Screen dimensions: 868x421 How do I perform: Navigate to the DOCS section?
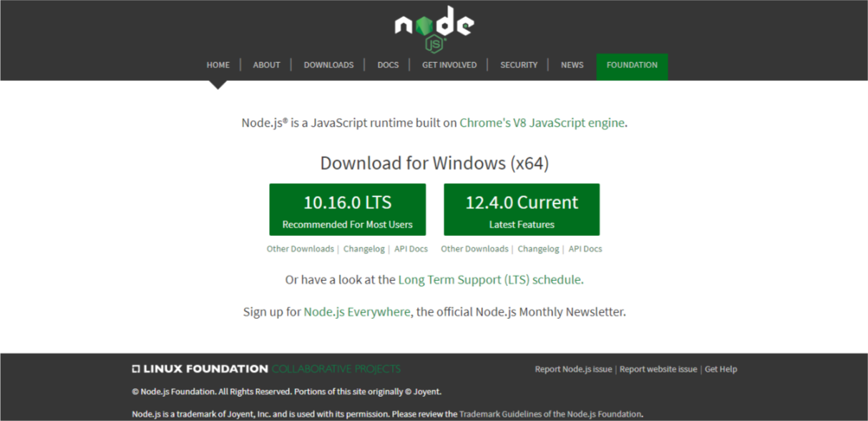coord(388,64)
